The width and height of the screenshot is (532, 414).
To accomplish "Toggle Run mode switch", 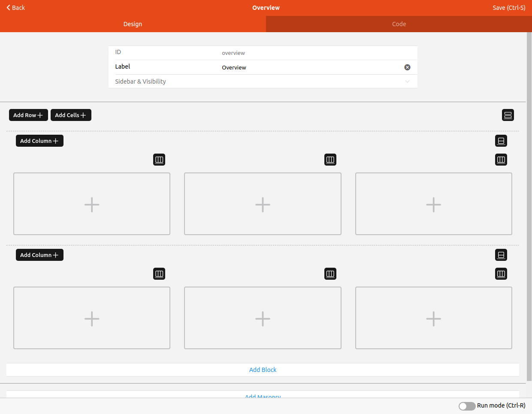I will (x=467, y=406).
